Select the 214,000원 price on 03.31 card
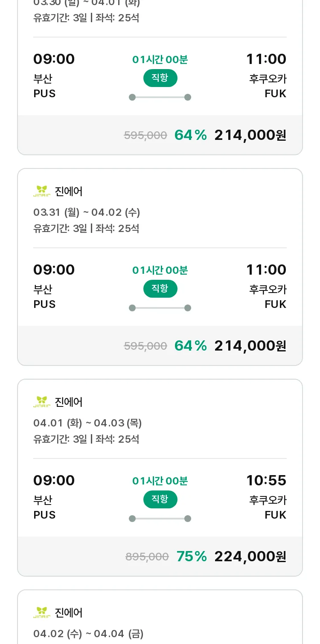The height and width of the screenshot is (644, 320). [250, 346]
